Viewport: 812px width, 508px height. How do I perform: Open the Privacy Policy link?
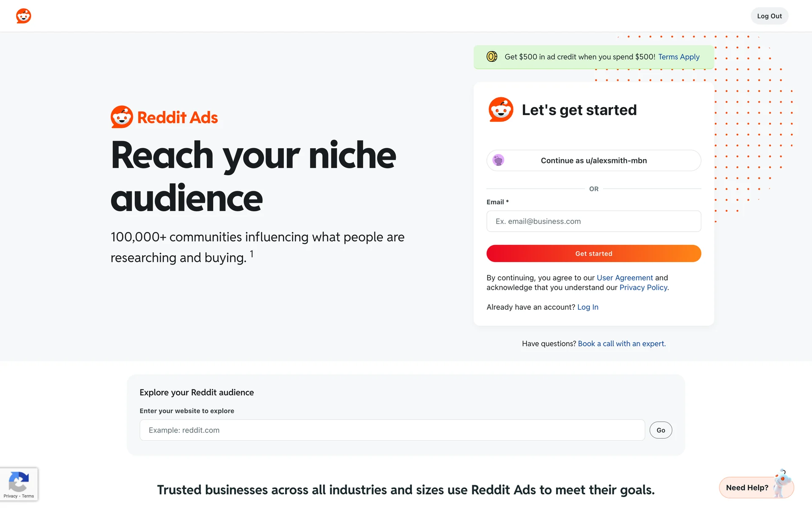tap(643, 287)
